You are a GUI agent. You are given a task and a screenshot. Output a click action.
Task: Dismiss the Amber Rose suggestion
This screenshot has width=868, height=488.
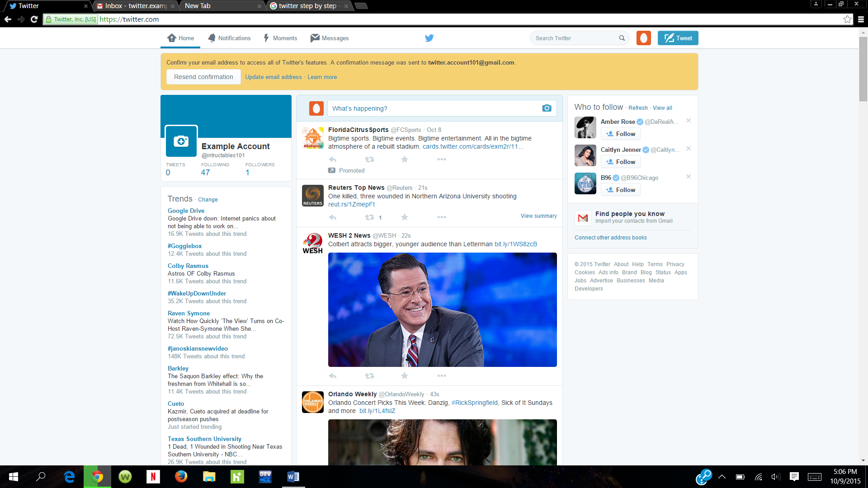(689, 121)
